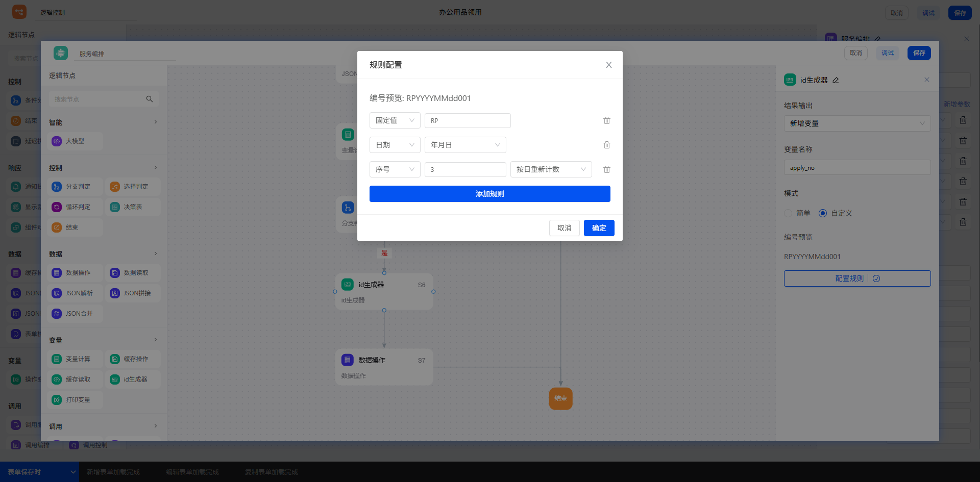Screen dimensions: 980x482
Task: Click the RP fixed value input
Action: (x=468, y=120)
